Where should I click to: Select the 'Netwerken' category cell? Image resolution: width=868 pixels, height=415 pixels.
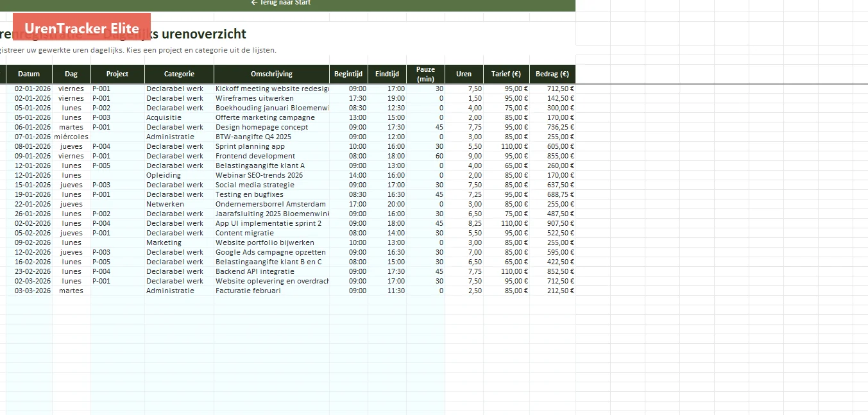[x=179, y=204]
